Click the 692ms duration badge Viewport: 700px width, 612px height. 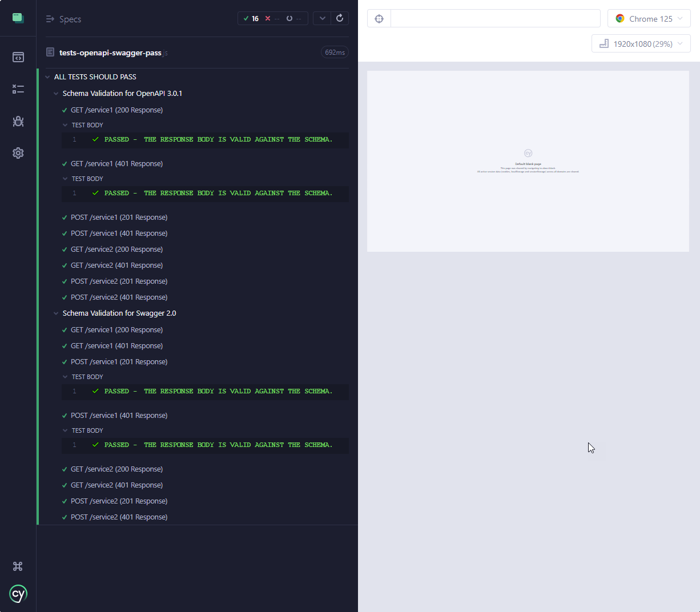pyautogui.click(x=335, y=53)
